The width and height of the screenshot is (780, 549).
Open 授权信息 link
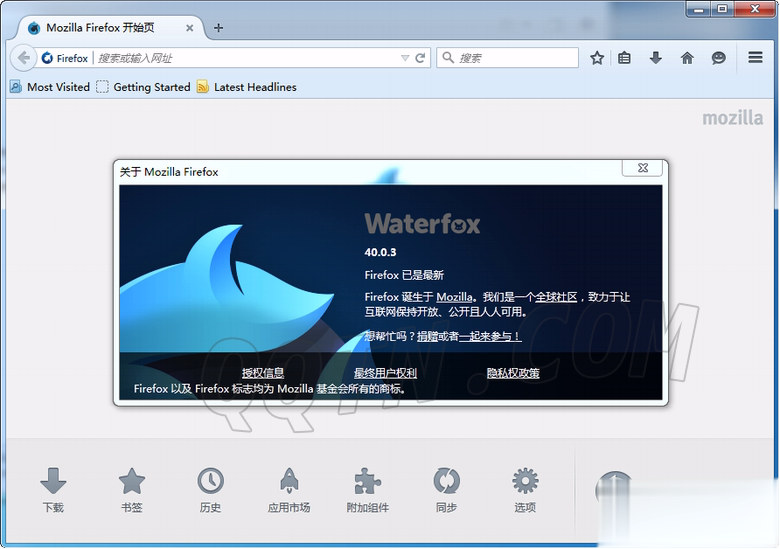(263, 372)
